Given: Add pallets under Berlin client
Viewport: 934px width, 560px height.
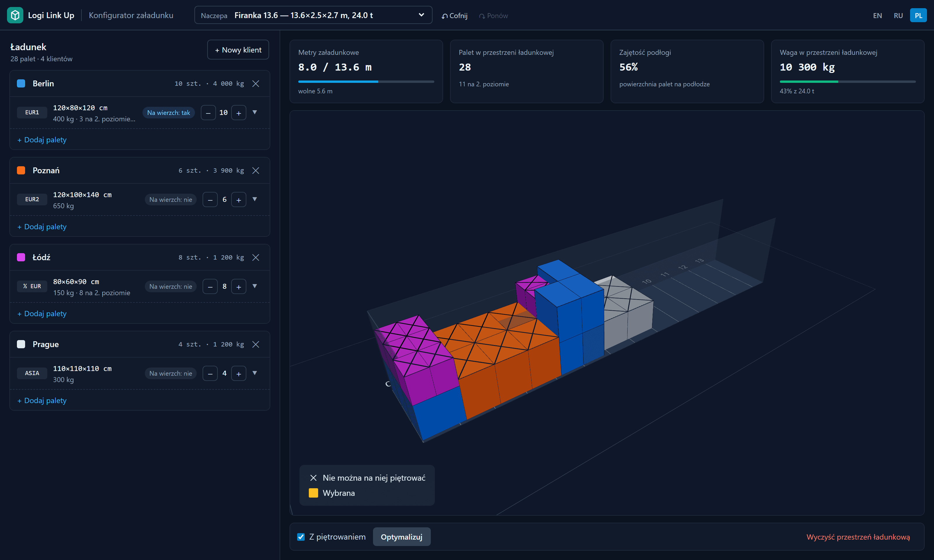Looking at the screenshot, I should 42,140.
